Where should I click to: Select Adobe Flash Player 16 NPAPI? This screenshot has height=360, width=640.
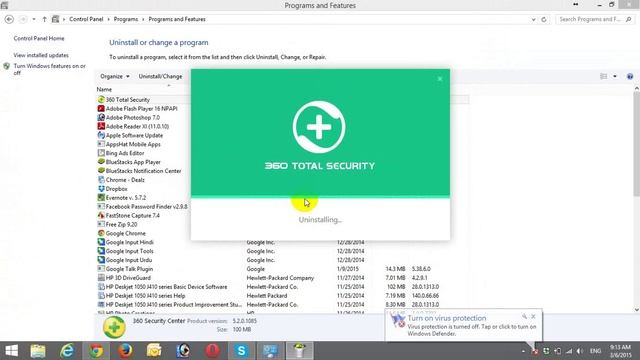pos(141,109)
